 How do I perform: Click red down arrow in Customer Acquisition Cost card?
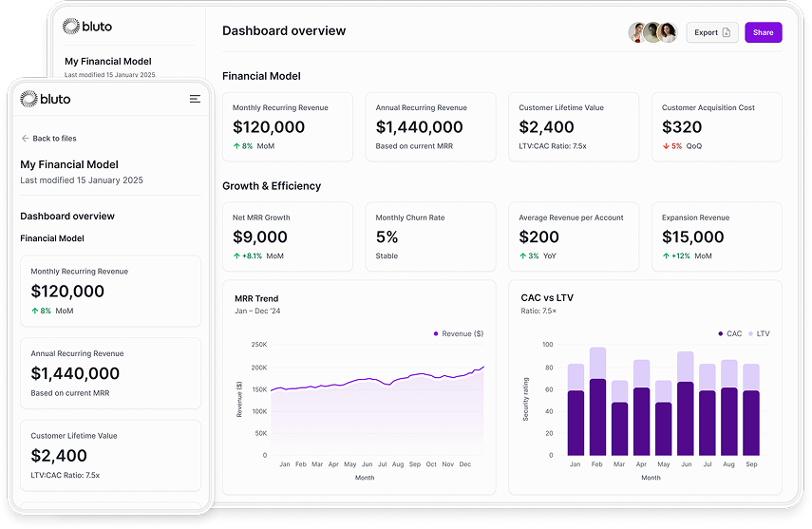click(666, 146)
